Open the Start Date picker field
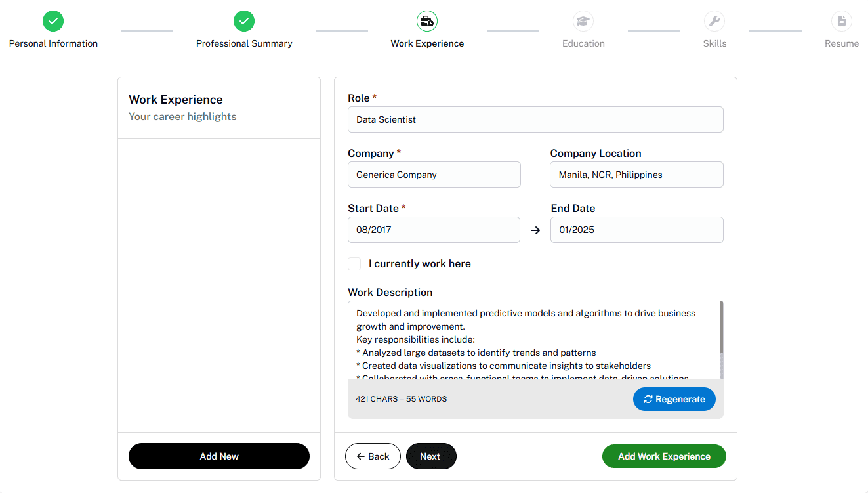The width and height of the screenshot is (868, 493). point(434,230)
